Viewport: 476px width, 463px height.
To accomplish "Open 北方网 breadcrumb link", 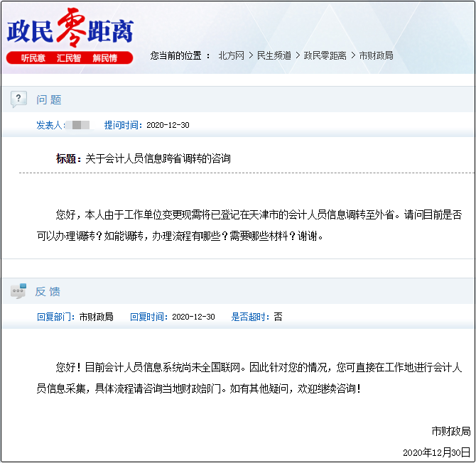I will (x=231, y=55).
